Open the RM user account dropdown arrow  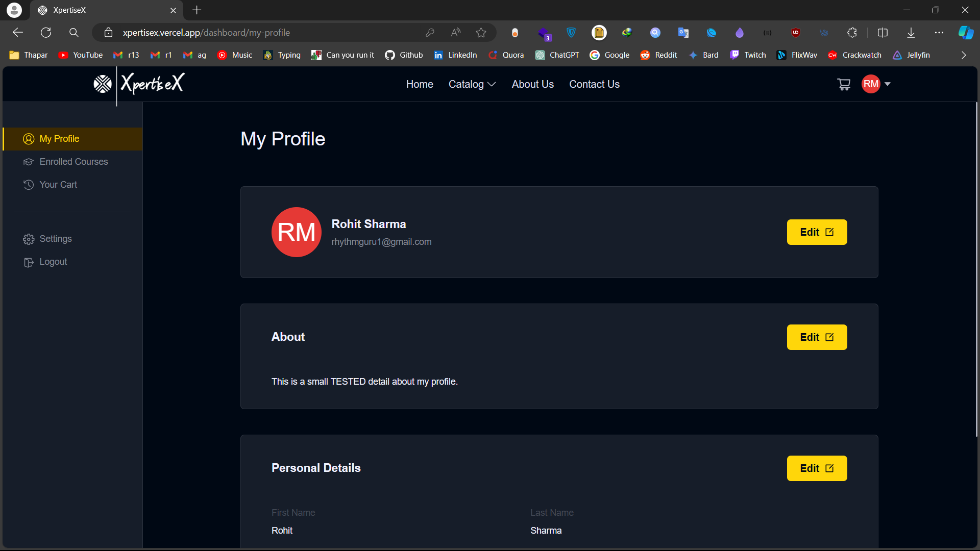888,84
